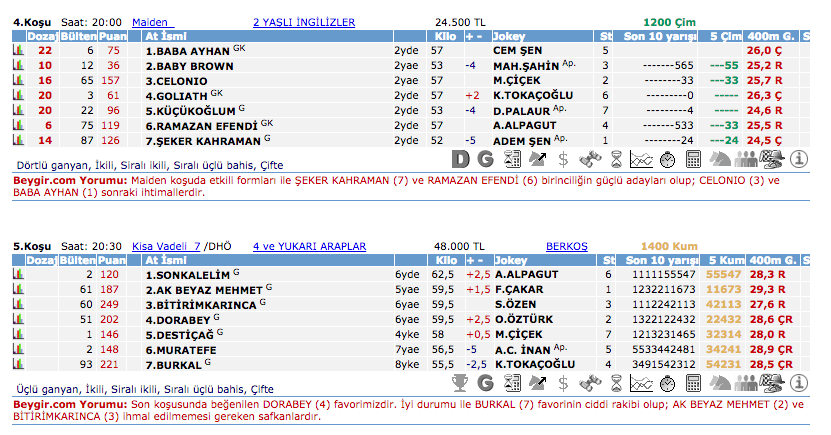Open the 2 YAŞLI İNGİLİZLER link
Image resolution: width=831 pixels, height=435 pixels.
[x=303, y=21]
